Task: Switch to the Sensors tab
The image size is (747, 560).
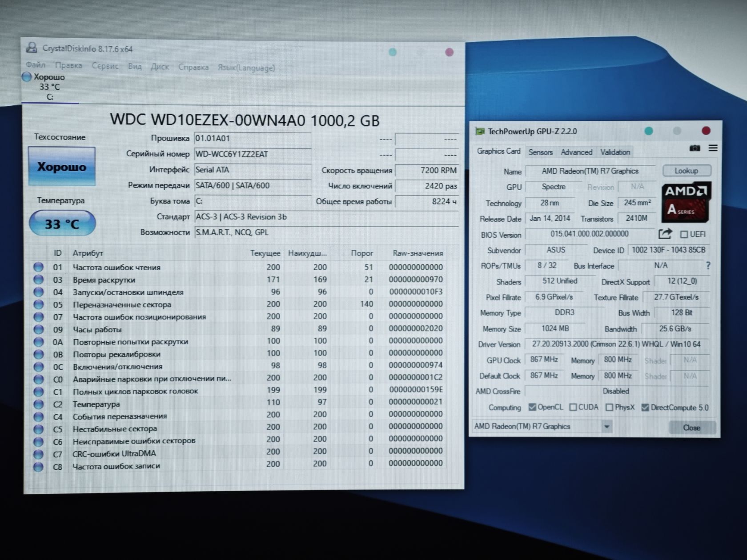Action: point(541,152)
